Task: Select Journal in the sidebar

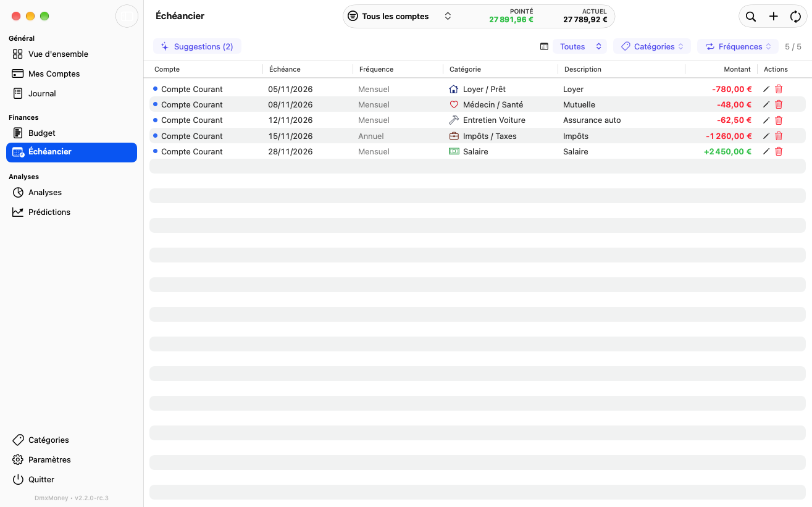Action: click(x=72, y=93)
